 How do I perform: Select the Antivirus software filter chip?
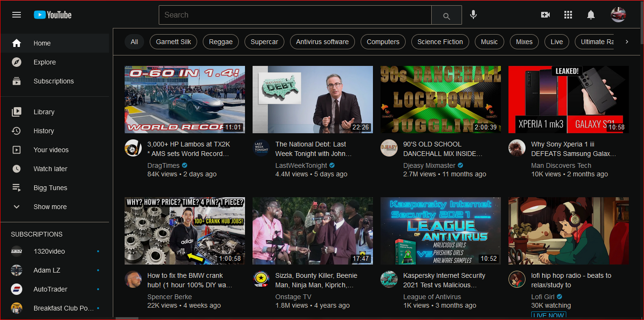pyautogui.click(x=322, y=42)
